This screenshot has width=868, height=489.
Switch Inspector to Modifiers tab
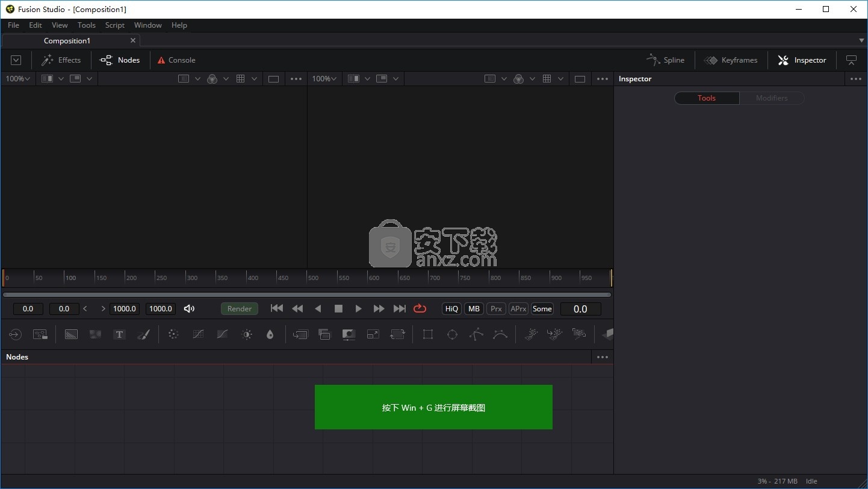pos(772,98)
